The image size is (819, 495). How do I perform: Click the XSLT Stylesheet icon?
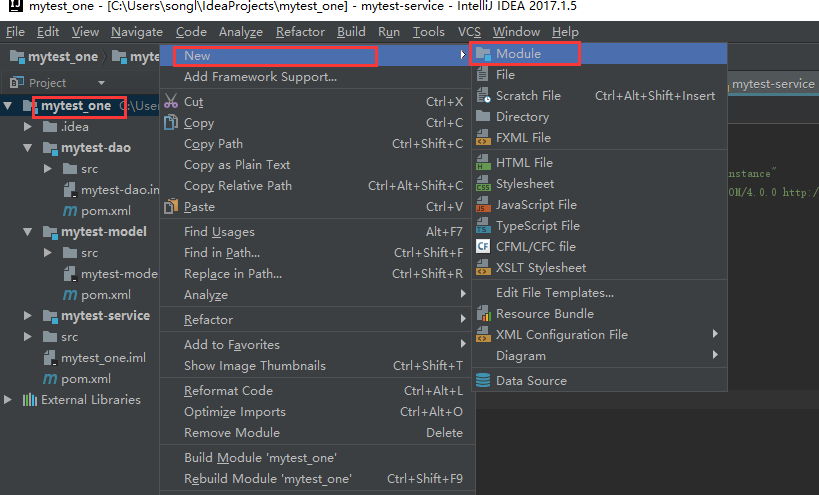(x=483, y=268)
